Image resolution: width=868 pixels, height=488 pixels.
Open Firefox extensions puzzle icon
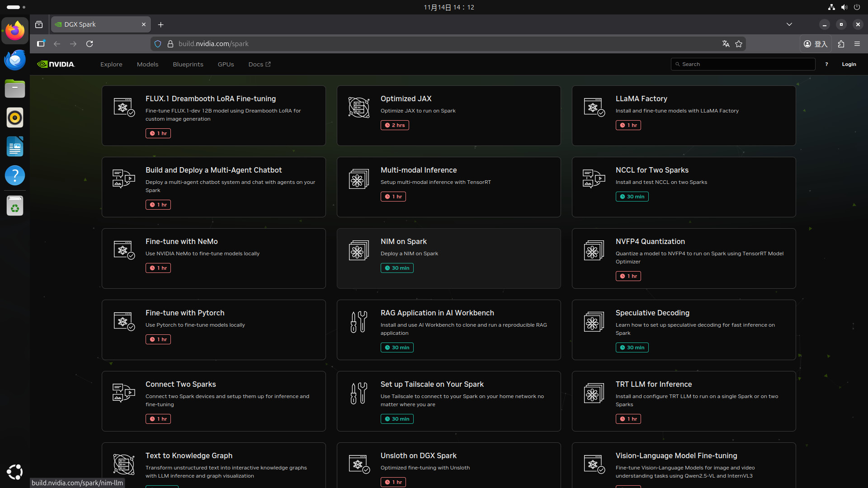point(841,44)
